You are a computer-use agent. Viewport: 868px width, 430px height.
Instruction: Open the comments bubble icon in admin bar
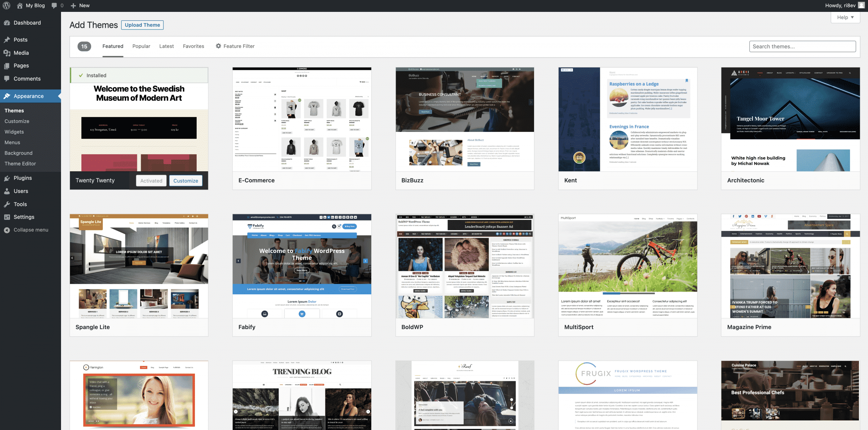pyautogui.click(x=54, y=5)
